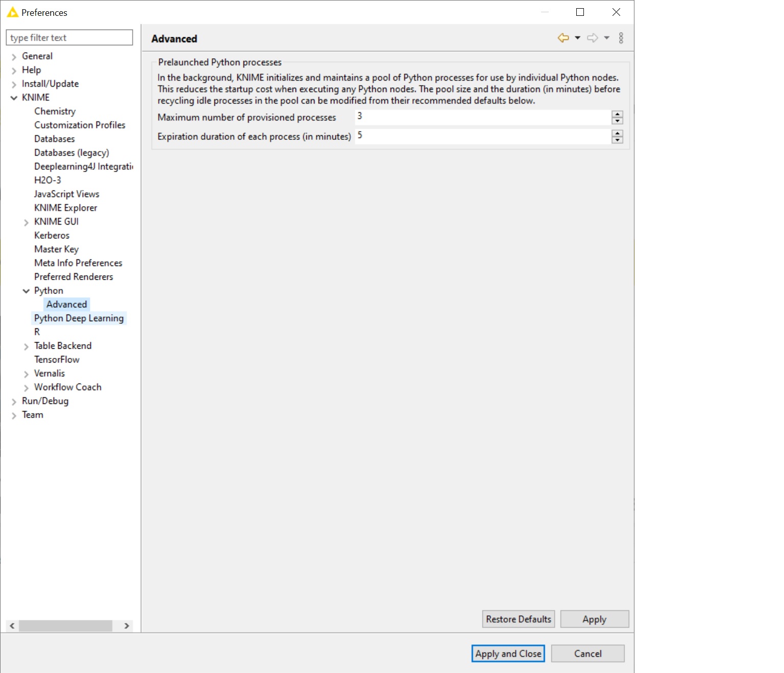The image size is (784, 673).
Task: Expand the Install/Update tree node
Action: (x=14, y=84)
